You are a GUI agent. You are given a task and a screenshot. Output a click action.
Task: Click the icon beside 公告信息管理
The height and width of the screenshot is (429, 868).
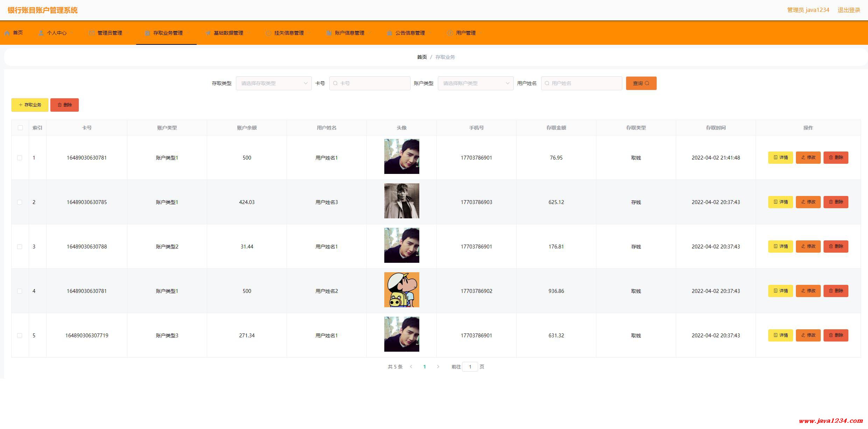pyautogui.click(x=390, y=33)
